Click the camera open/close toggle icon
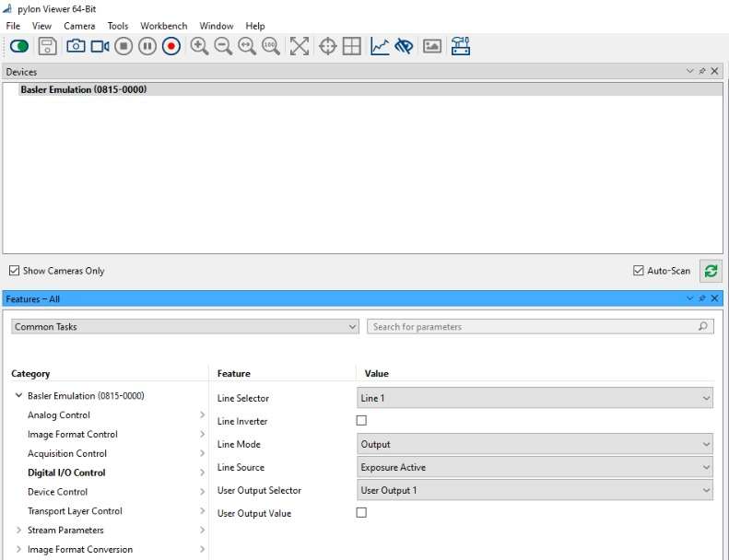Screen dimensions: 729x560 [x=18, y=46]
